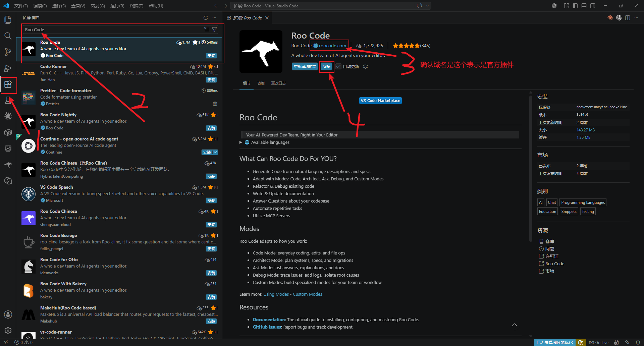644x346 pixels.
Task: Open the Roo Code kangaroo view in the activity bar
Action: tap(8, 165)
